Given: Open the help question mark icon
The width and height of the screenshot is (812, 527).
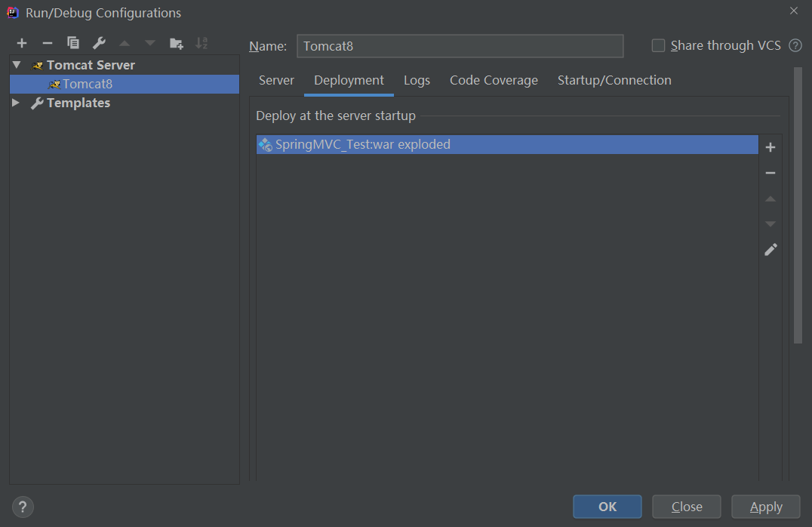Looking at the screenshot, I should [23, 507].
